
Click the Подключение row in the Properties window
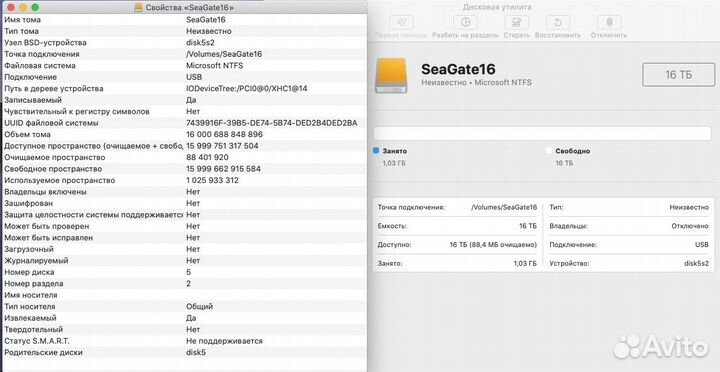[184, 77]
